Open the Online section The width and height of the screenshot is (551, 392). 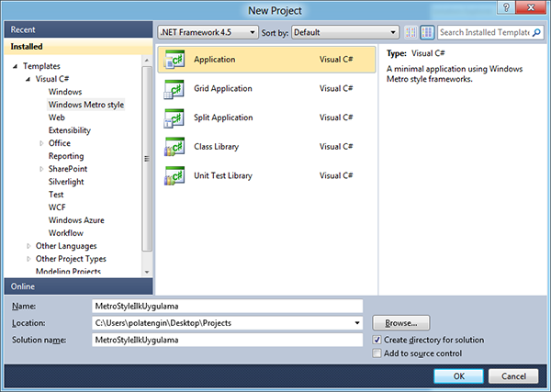[78, 286]
